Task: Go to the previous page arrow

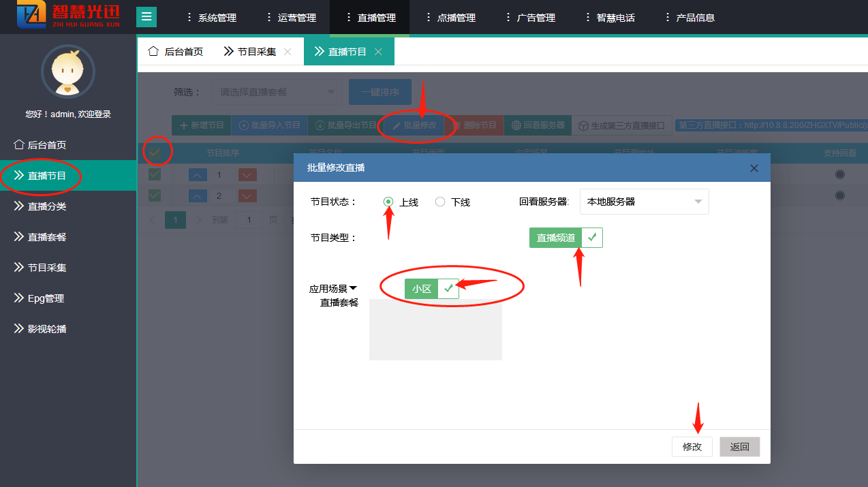Action: (x=152, y=219)
